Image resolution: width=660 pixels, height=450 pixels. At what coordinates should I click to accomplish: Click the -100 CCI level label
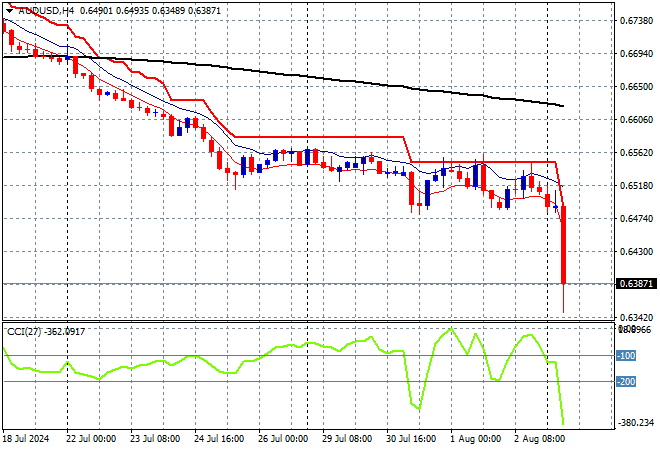pyautogui.click(x=626, y=356)
